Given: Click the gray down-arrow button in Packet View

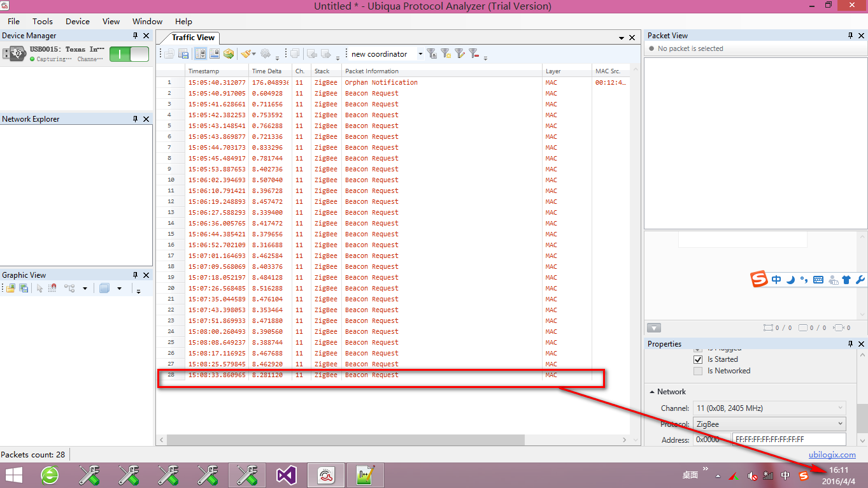Looking at the screenshot, I should point(654,328).
